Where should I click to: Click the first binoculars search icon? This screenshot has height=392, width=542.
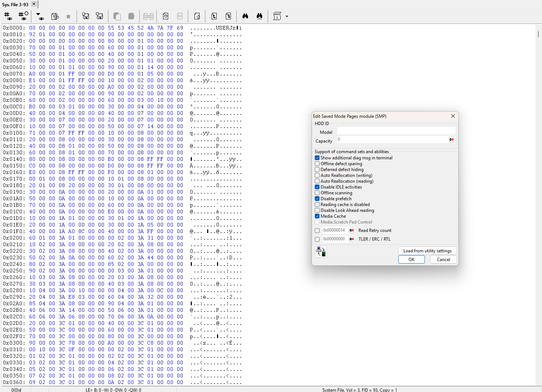(x=245, y=16)
